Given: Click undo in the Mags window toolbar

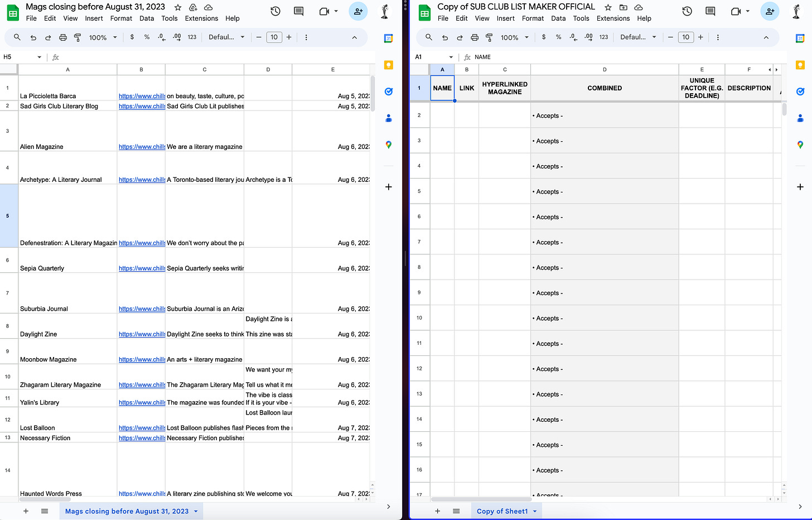Looking at the screenshot, I should point(33,37).
